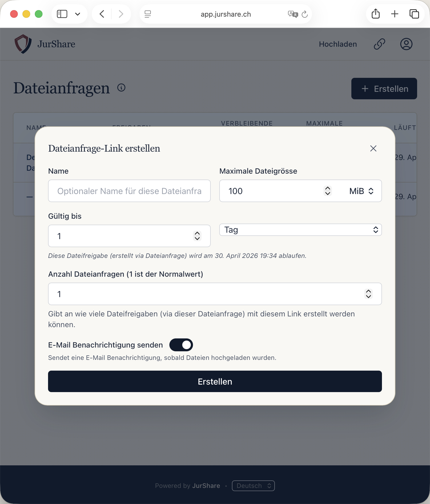This screenshot has height=504, width=430.
Task: Show Safari tab overview
Action: [x=414, y=14]
